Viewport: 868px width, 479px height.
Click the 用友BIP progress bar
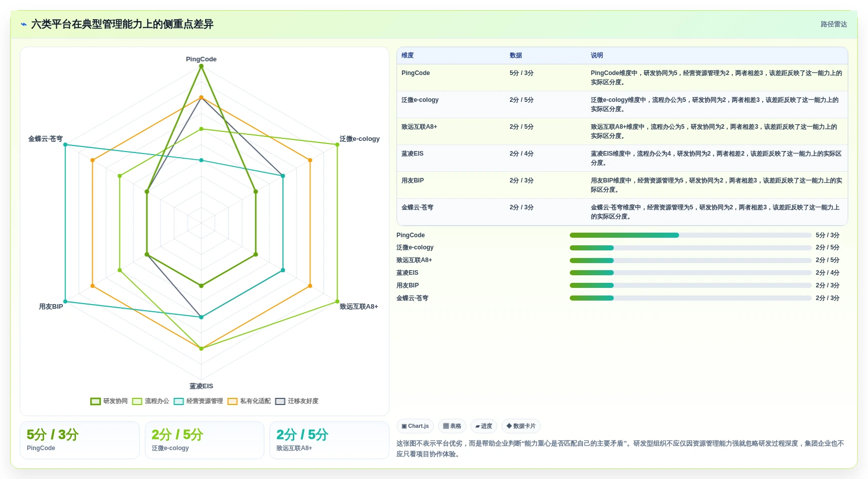[x=690, y=285]
